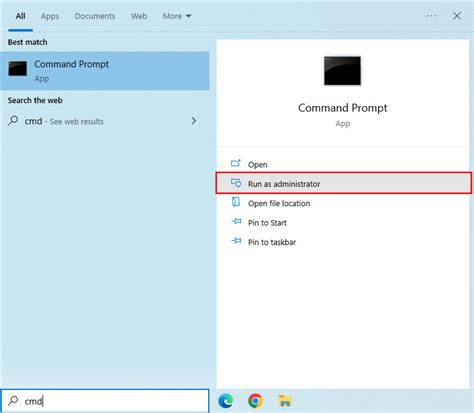Click the Command Prompt icon in best match
Screen dimensions: 474x413
tap(17, 69)
